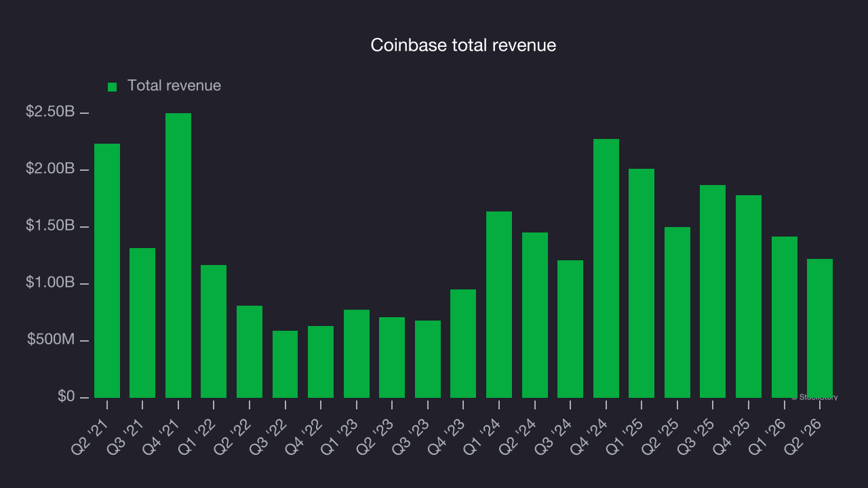Click the $0 y-axis label
Image resolution: width=868 pixels, height=488 pixels.
click(x=66, y=396)
